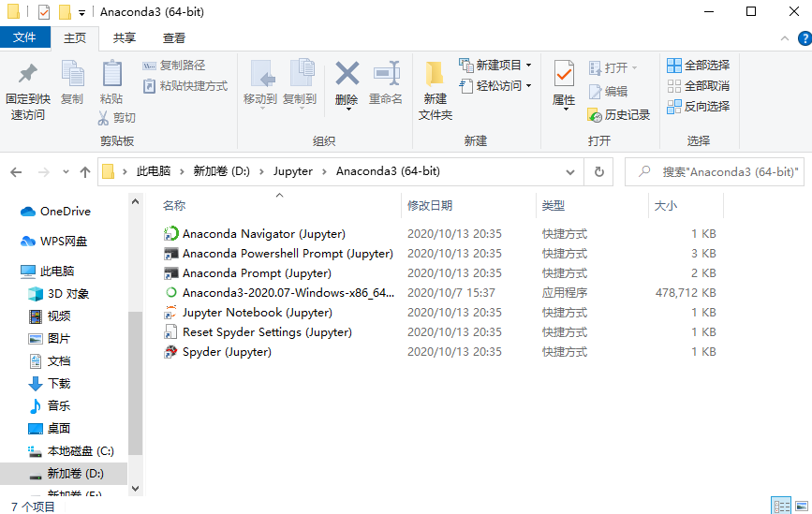Viewport: 812px width, 514px height.
Task: Click the 移动到 icon
Action: (261, 74)
